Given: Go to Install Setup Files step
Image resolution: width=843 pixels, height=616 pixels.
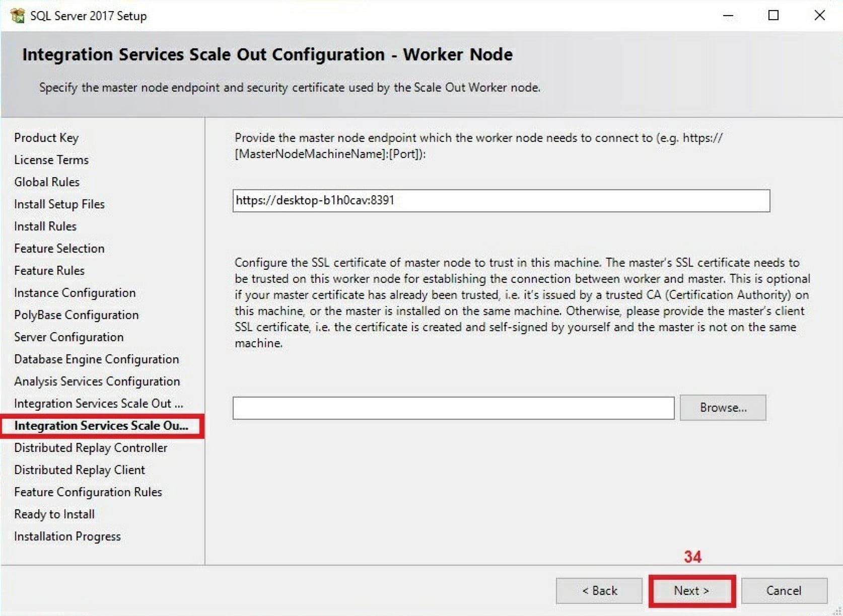Looking at the screenshot, I should (59, 204).
